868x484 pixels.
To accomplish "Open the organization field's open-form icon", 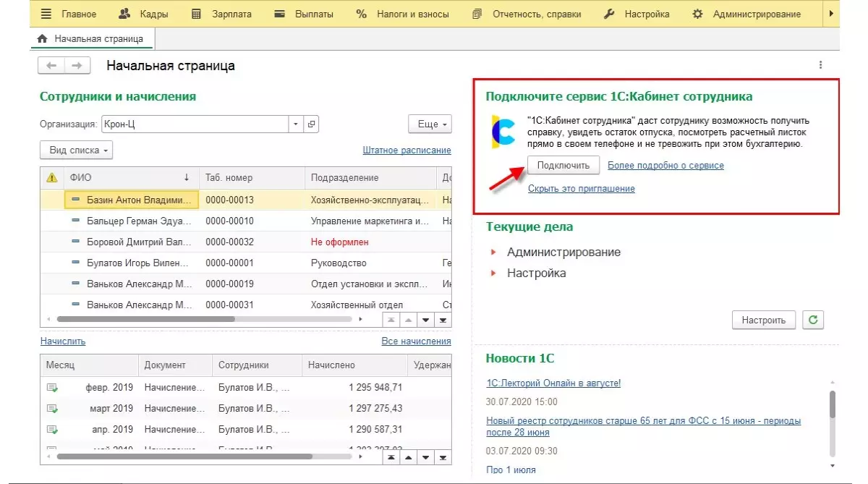I will point(312,124).
